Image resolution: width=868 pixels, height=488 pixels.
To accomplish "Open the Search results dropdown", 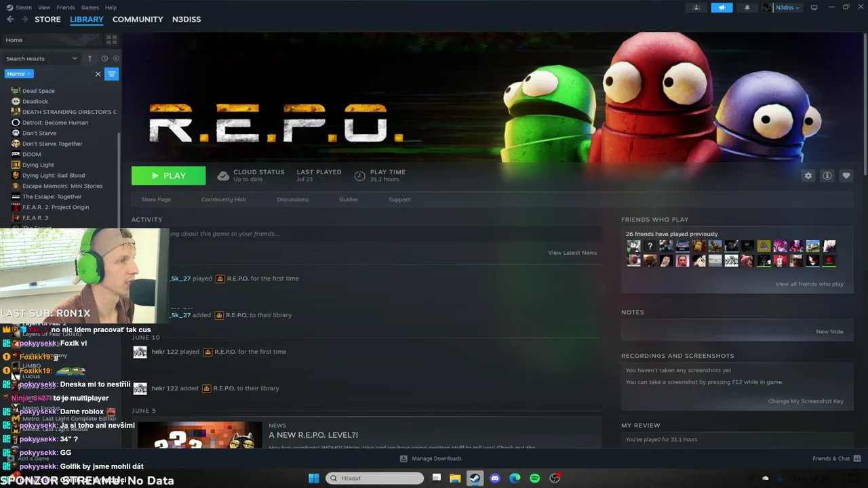I will 41,58.
